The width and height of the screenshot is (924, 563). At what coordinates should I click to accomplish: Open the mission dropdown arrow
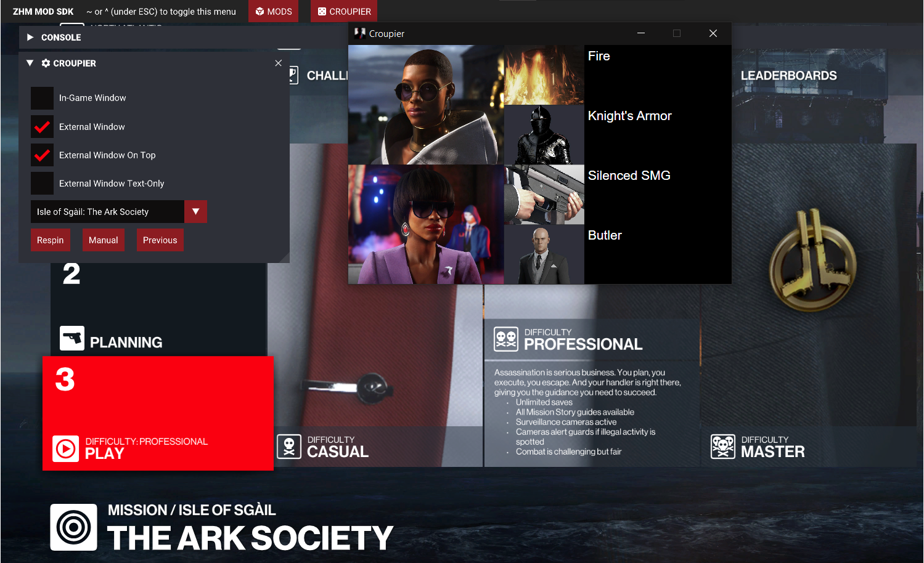pos(195,212)
